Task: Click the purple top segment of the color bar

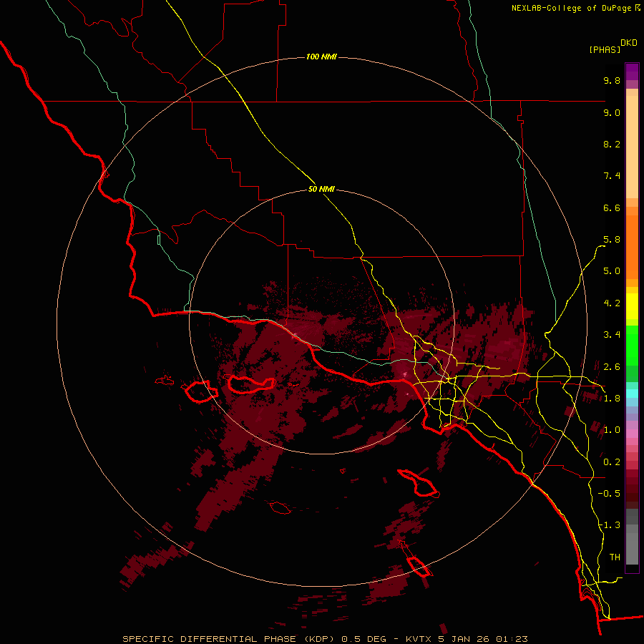Action: pos(632,72)
